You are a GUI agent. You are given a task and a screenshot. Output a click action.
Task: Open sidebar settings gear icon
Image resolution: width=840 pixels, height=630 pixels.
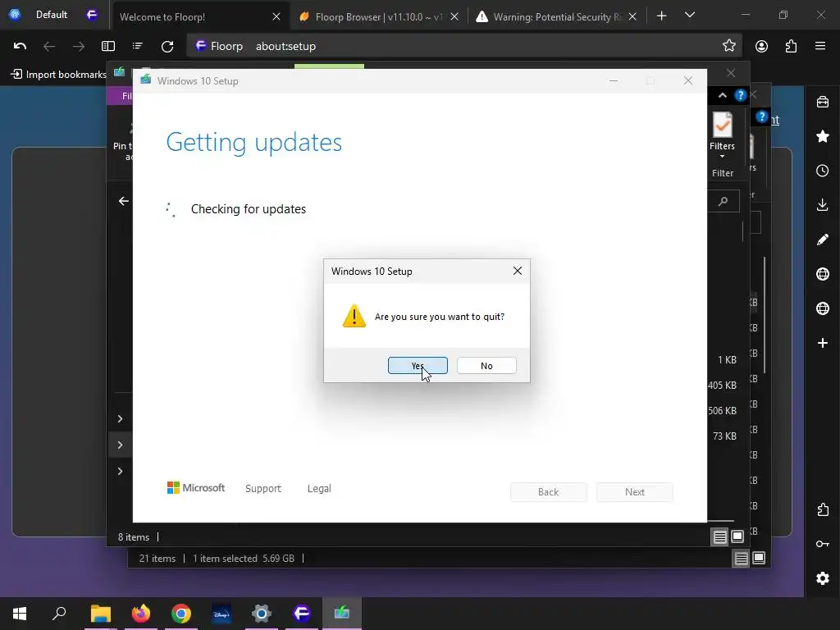tap(822, 578)
